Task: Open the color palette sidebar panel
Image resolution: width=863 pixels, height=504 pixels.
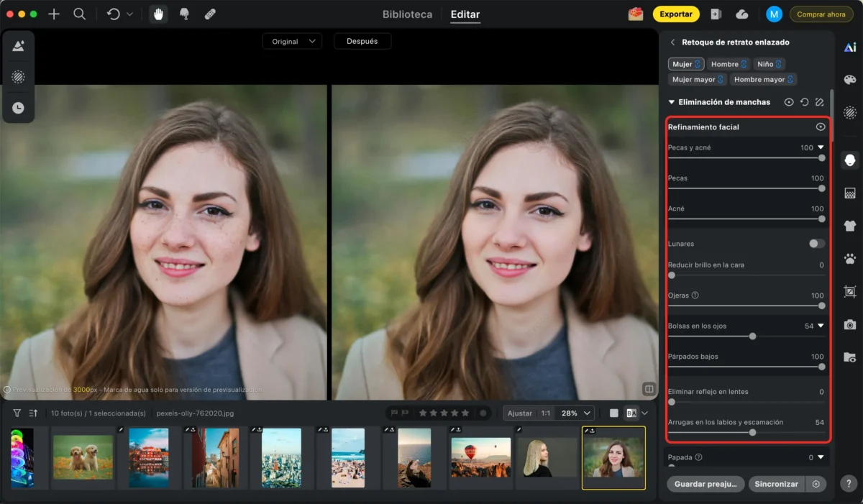Action: (x=850, y=80)
